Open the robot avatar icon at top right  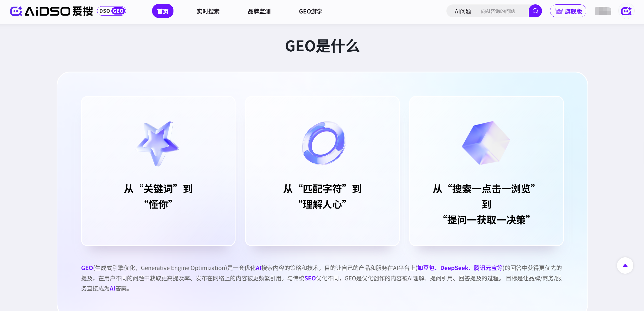pos(626,11)
